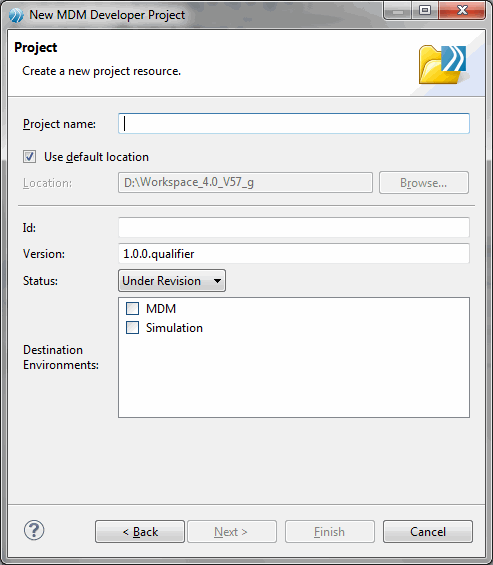Click the disabled Location path field
This screenshot has height=565, width=493.
tap(245, 182)
